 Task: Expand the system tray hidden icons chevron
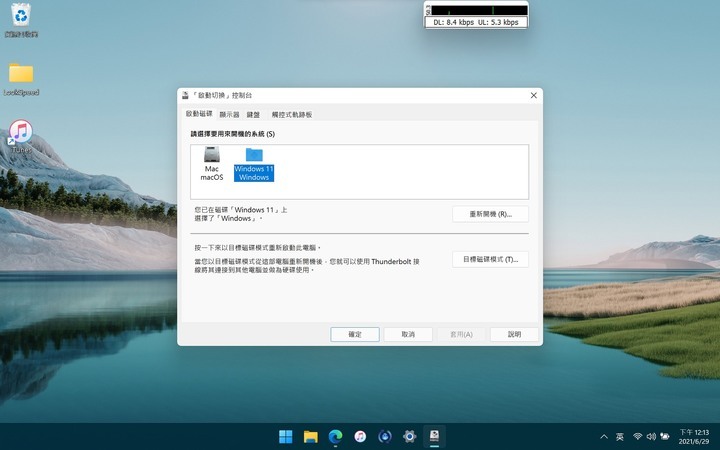603,437
